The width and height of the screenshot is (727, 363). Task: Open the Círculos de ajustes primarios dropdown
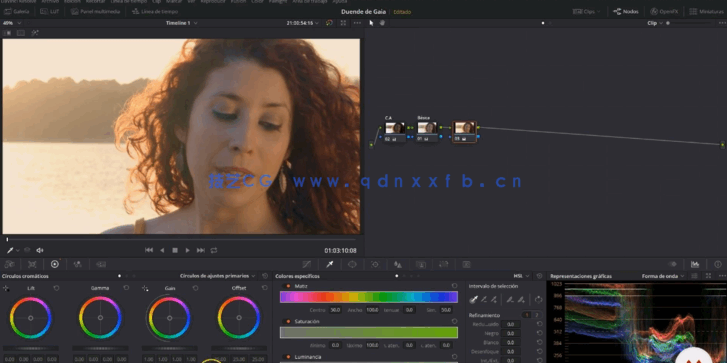(x=217, y=276)
